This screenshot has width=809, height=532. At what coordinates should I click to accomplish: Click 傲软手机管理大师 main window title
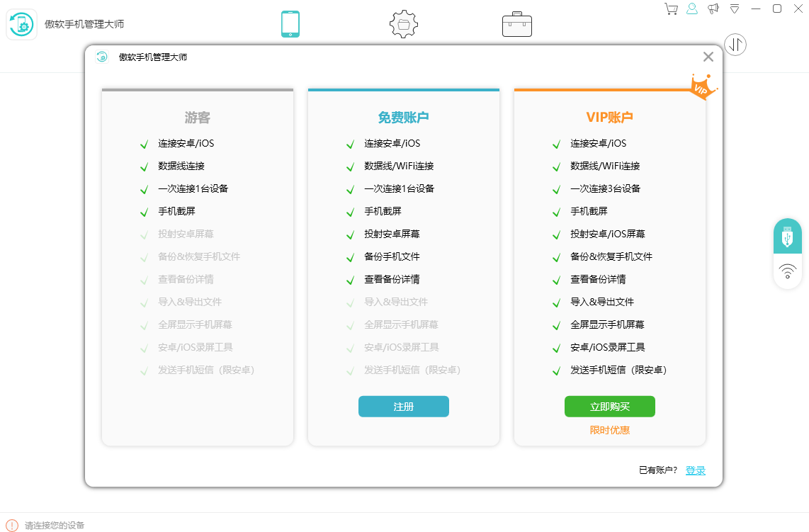click(x=84, y=24)
